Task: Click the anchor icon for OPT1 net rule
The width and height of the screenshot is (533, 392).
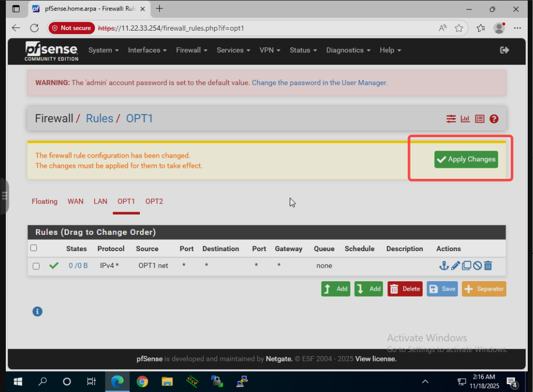Action: [444, 265]
